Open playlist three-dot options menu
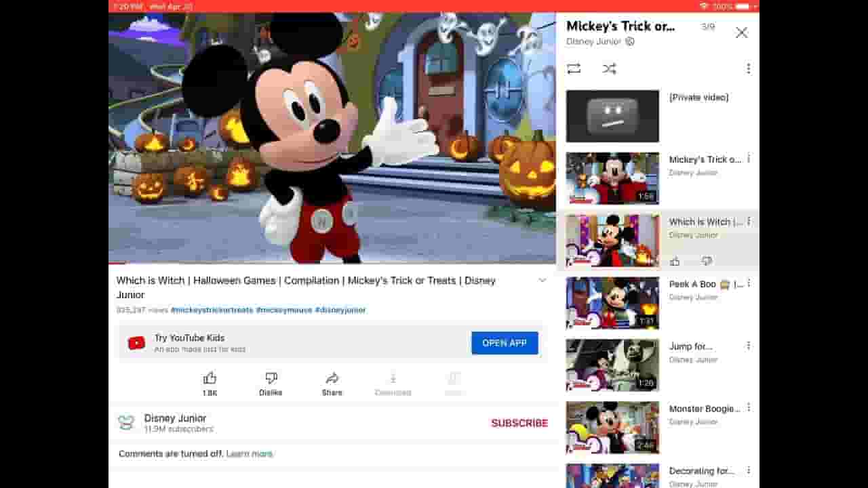The width and height of the screenshot is (868, 488). click(x=748, y=68)
